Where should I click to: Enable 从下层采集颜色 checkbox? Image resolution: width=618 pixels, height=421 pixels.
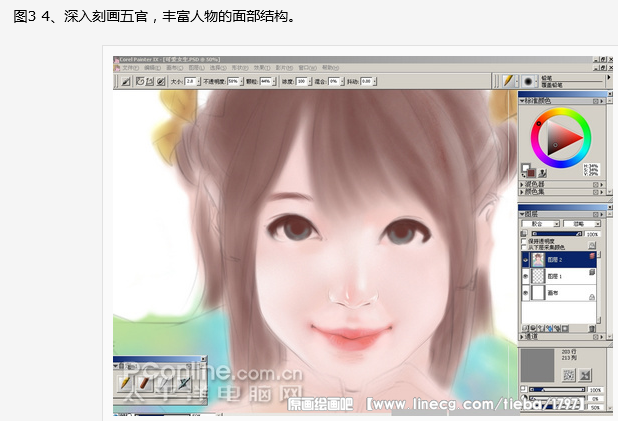point(524,247)
